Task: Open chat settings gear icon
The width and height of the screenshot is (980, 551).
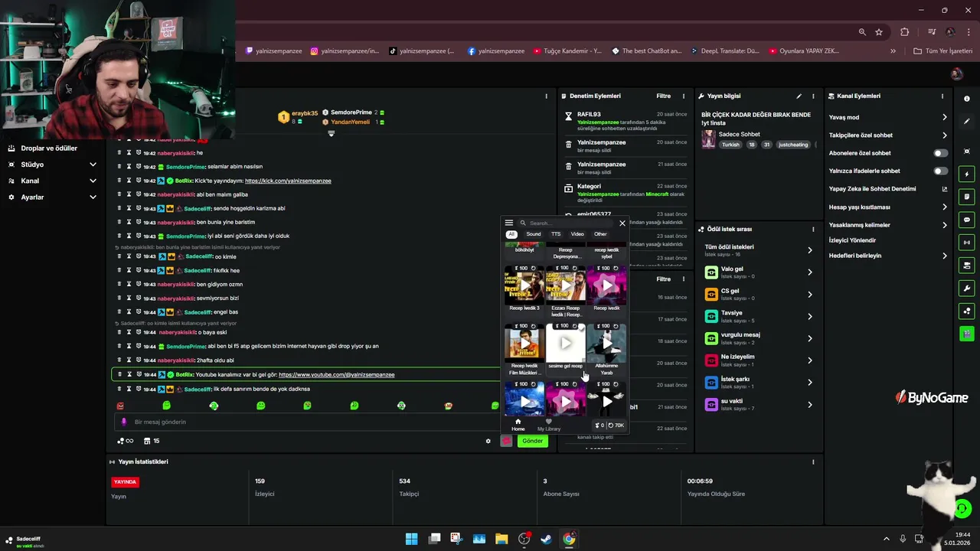Action: [x=488, y=441]
